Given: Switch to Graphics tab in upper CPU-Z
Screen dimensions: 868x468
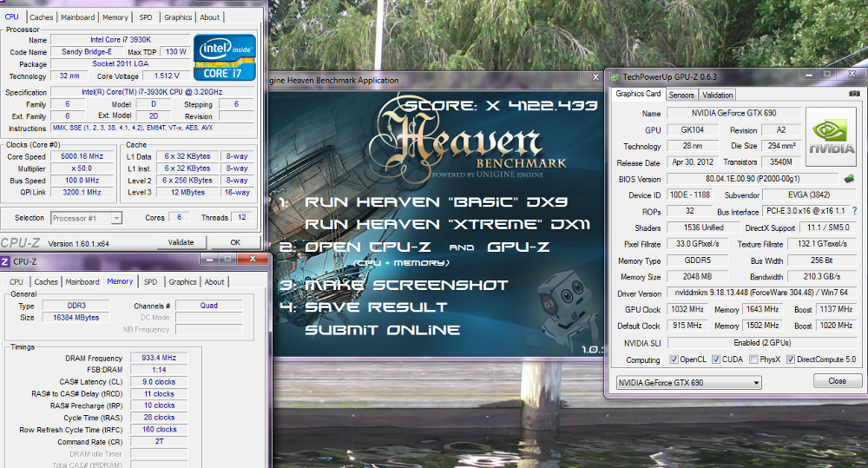Looking at the screenshot, I should click(x=178, y=17).
